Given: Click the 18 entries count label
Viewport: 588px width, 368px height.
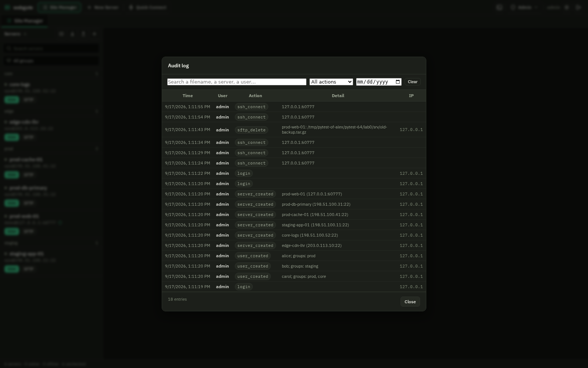Looking at the screenshot, I should (177, 299).
